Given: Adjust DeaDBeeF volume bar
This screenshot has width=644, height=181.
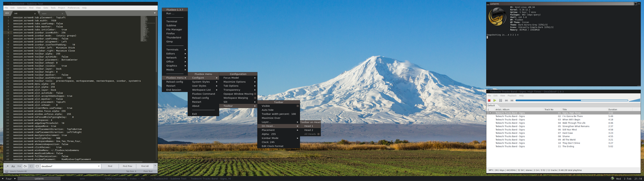Looking at the screenshot, I should [634, 100].
